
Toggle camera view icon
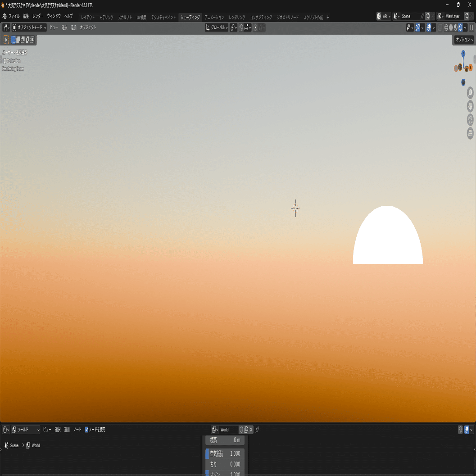[x=470, y=120]
